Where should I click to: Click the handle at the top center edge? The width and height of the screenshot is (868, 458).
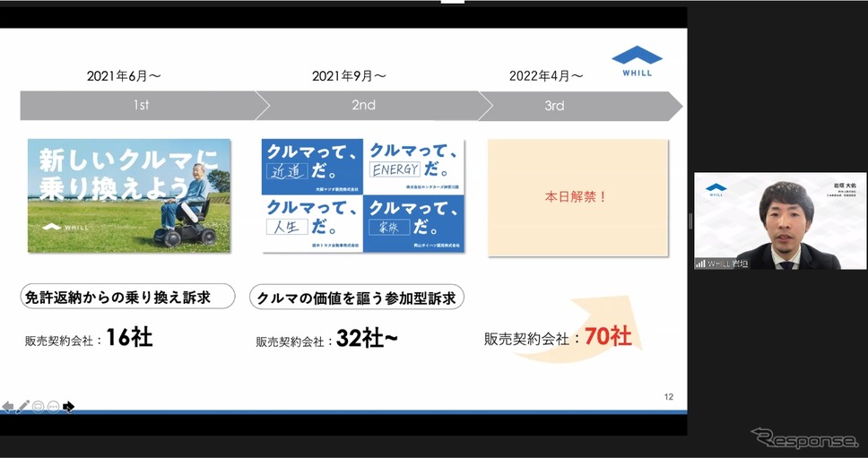pos(453,2)
